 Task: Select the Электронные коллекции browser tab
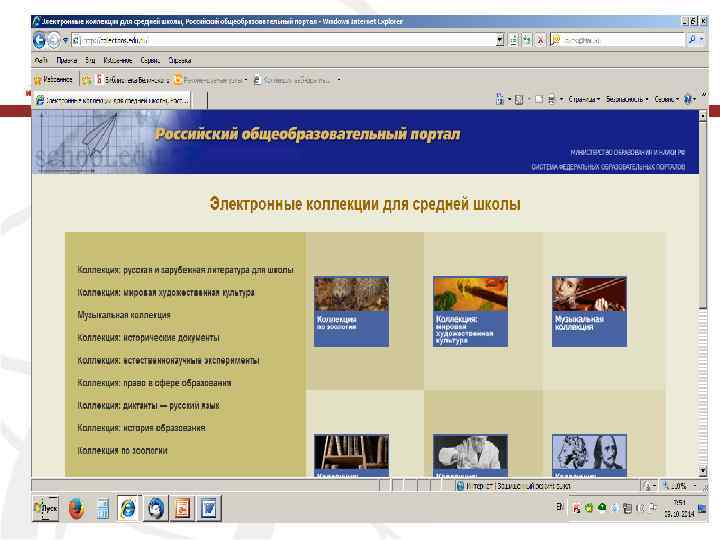point(112,100)
